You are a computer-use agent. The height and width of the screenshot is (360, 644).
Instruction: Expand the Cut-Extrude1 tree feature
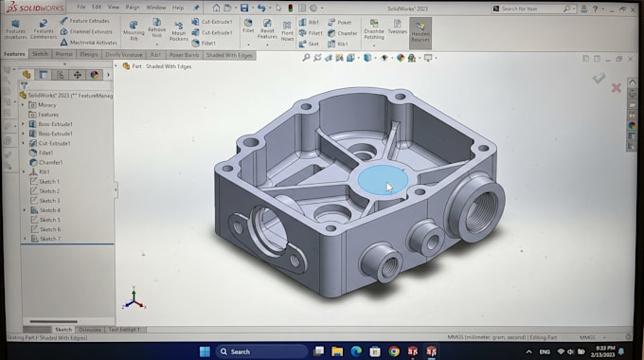(23, 143)
